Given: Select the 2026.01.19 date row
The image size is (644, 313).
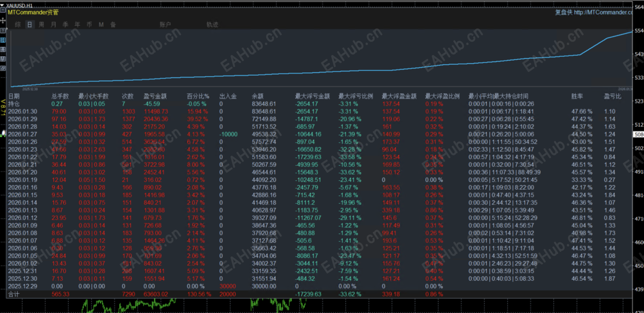Looking at the screenshot, I should pyautogui.click(x=23, y=180).
